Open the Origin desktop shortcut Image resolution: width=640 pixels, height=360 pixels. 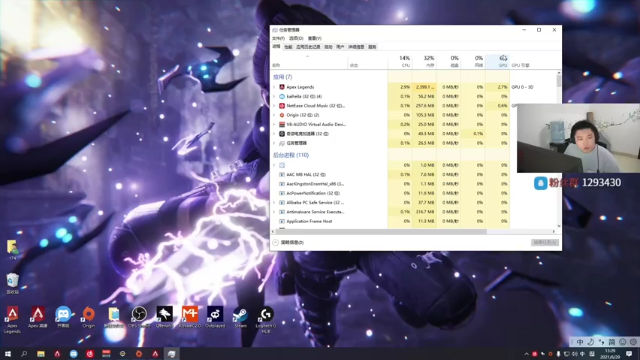(x=89, y=317)
